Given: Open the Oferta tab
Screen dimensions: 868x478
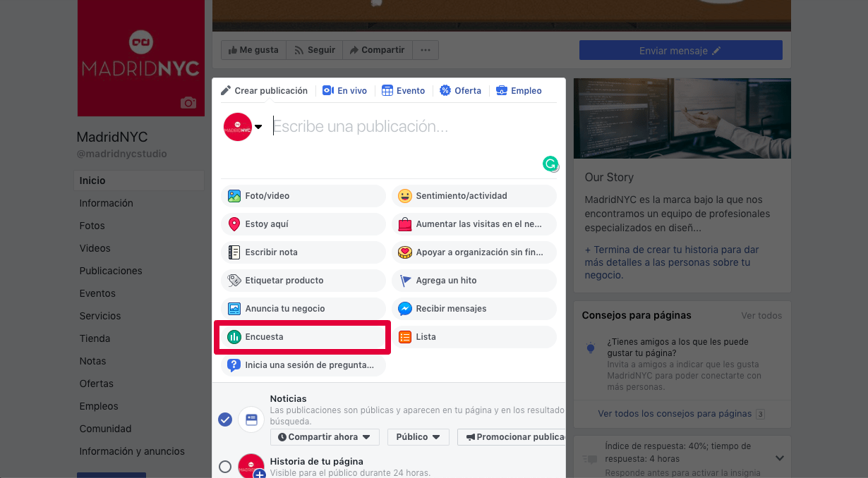Looking at the screenshot, I should tap(461, 91).
